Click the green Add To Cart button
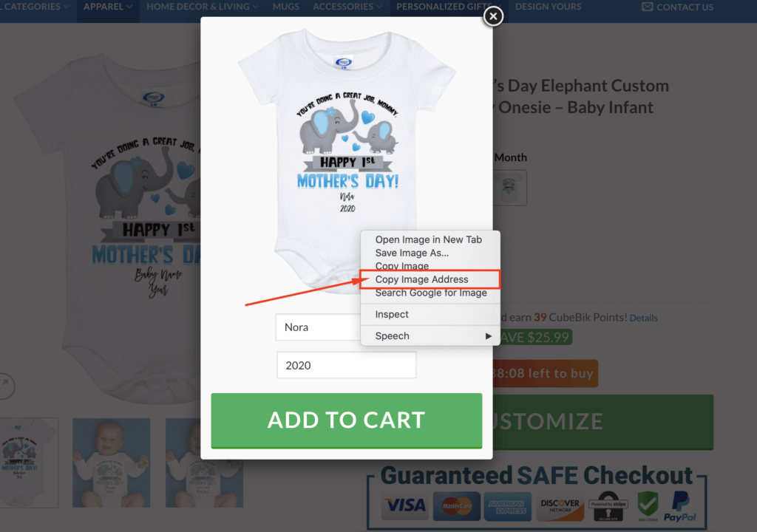This screenshot has height=532, width=757. coord(346,420)
